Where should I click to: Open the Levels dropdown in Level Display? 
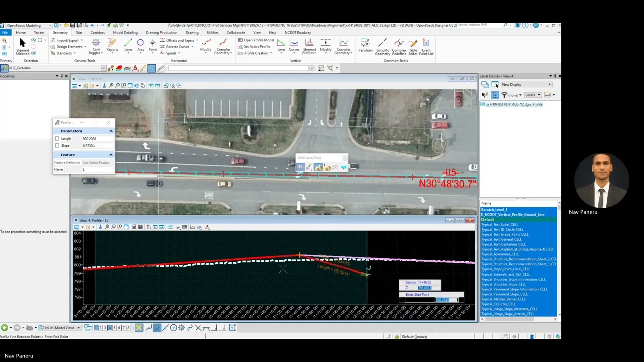point(532,95)
